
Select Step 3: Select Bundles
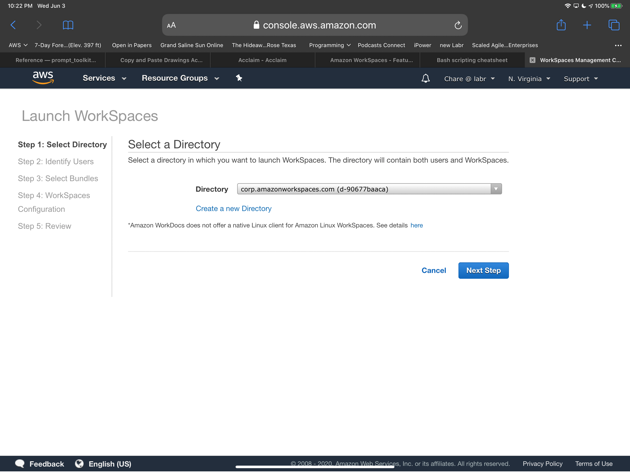58,178
